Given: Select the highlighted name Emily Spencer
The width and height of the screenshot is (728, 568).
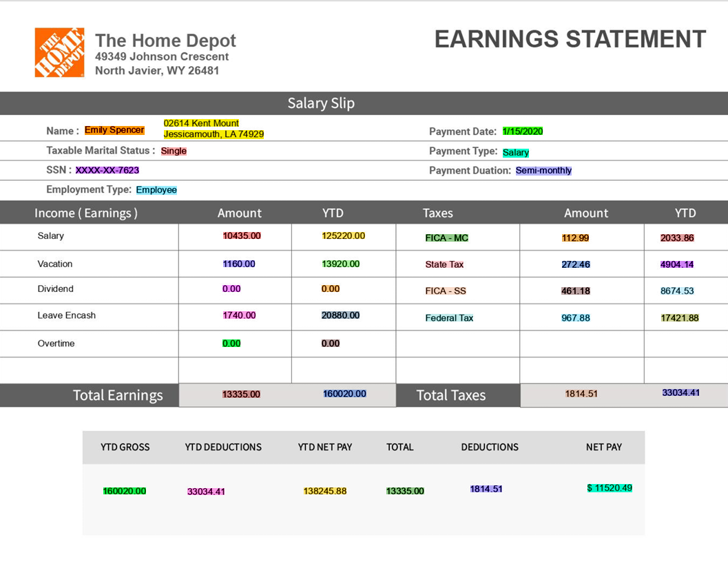Looking at the screenshot, I should click(x=114, y=130).
